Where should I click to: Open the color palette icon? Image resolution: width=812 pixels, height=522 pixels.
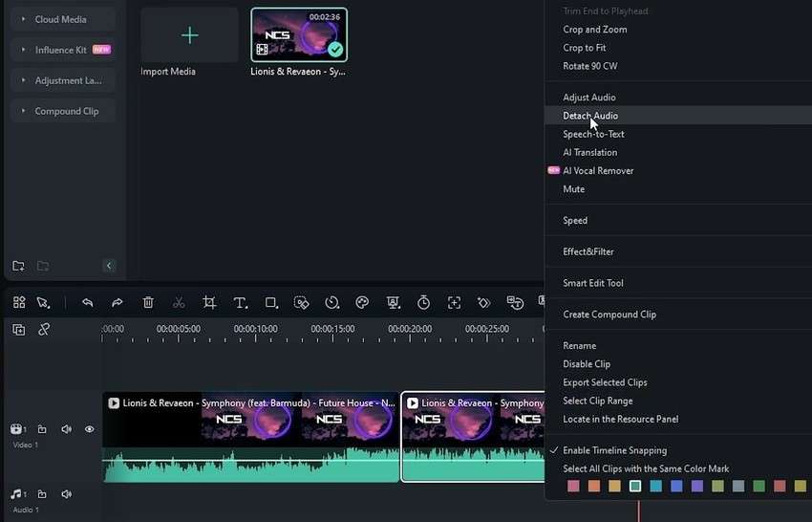pyautogui.click(x=362, y=302)
